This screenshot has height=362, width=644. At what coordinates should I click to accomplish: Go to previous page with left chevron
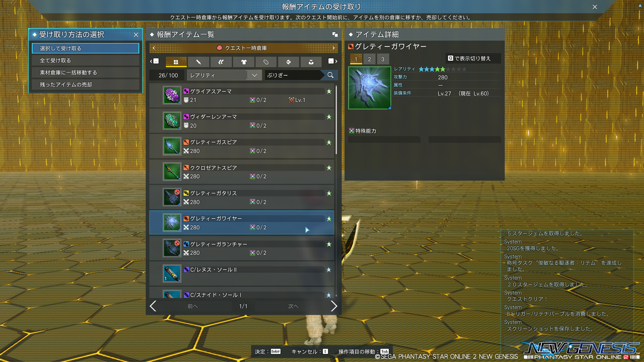click(x=153, y=306)
